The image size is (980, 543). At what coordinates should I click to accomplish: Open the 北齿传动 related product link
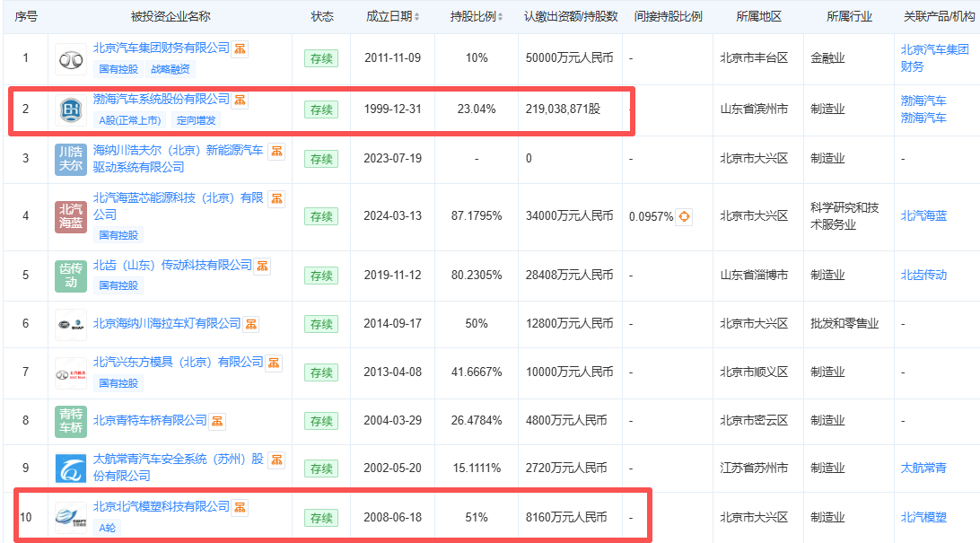[x=923, y=275]
